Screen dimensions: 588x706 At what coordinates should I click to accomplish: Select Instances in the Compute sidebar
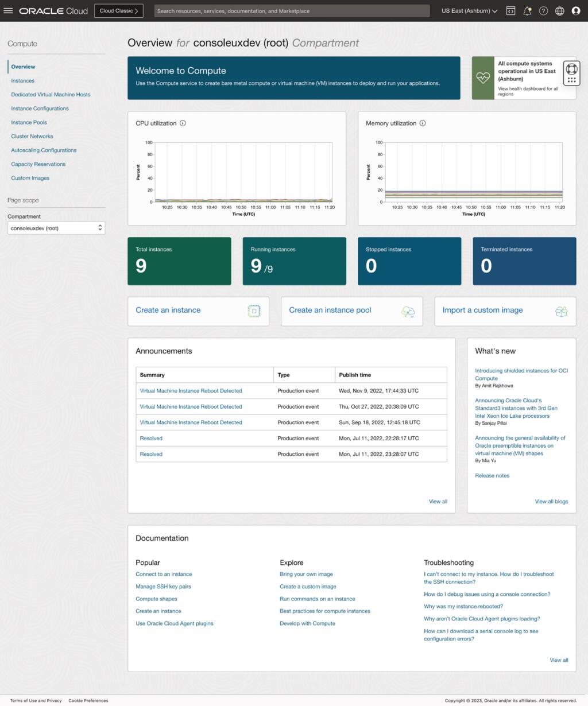tap(23, 80)
